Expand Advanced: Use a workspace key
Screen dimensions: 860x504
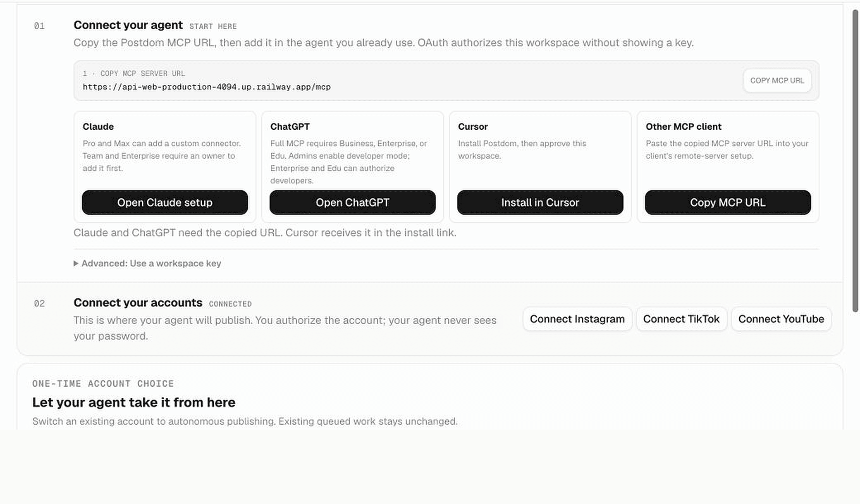click(148, 263)
